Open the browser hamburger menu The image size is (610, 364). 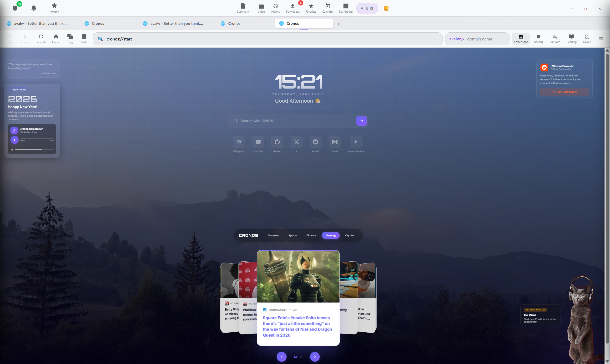pyautogui.click(x=601, y=39)
